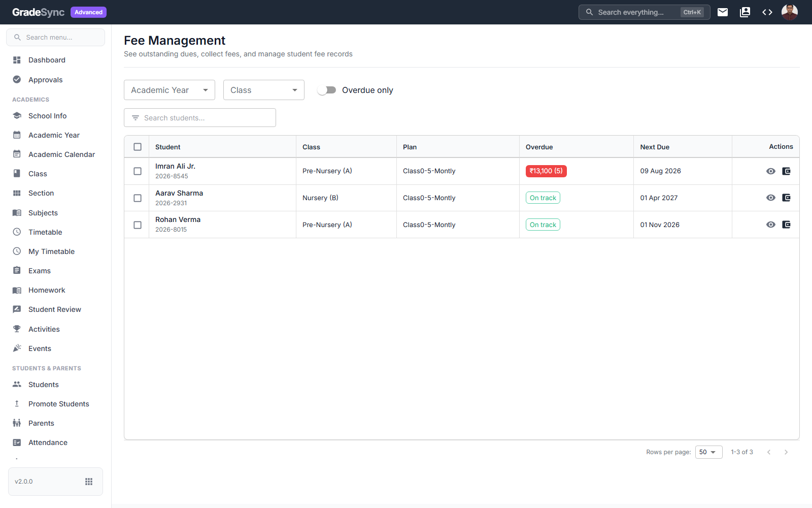Image resolution: width=812 pixels, height=508 pixels.
Task: Click Aarav Sharma's On track badge
Action: [543, 198]
